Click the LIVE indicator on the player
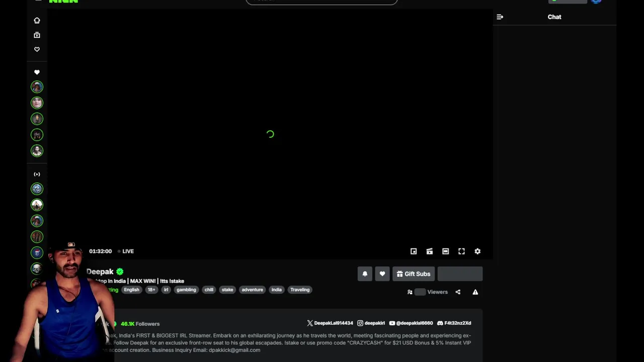This screenshot has width=644, height=362. click(126, 251)
